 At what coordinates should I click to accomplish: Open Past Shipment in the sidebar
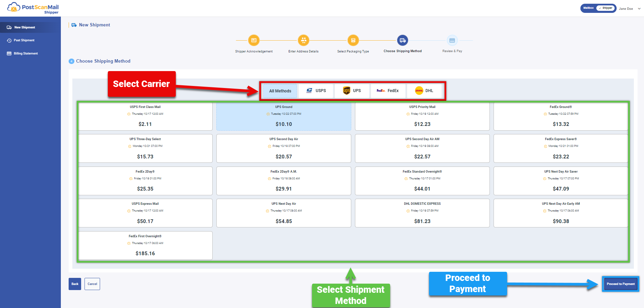pyautogui.click(x=30, y=40)
